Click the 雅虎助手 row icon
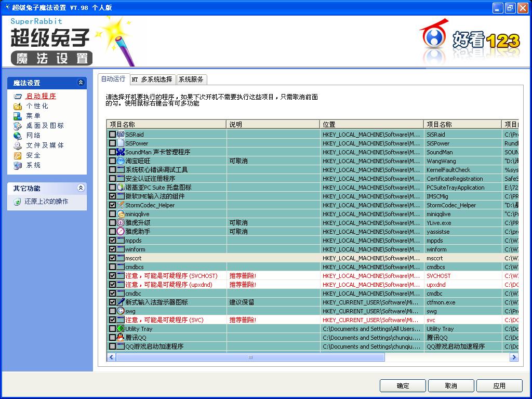Screen dimensions: 532x399 click(121, 231)
